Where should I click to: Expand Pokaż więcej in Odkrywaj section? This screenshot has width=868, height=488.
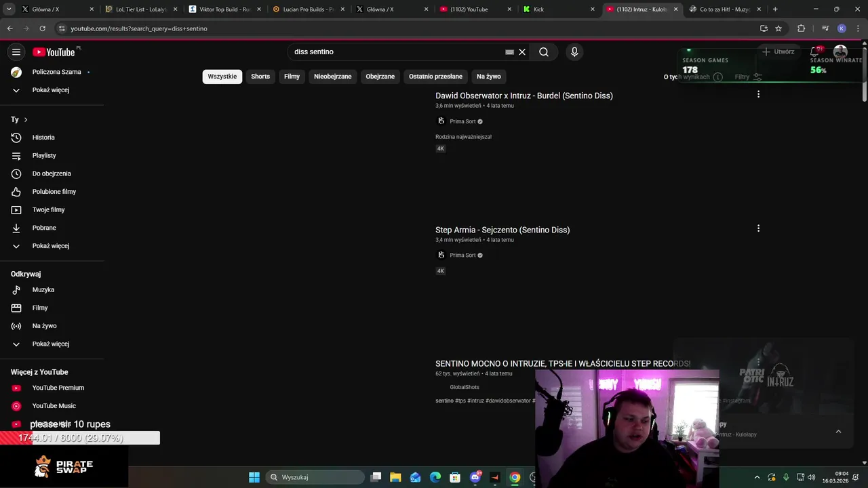point(52,344)
